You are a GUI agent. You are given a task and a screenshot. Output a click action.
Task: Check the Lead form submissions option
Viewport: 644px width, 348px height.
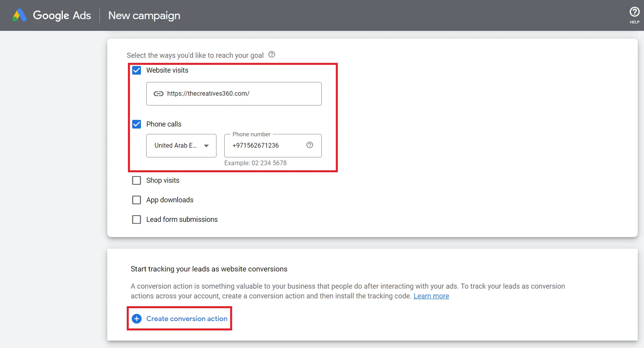coord(137,220)
